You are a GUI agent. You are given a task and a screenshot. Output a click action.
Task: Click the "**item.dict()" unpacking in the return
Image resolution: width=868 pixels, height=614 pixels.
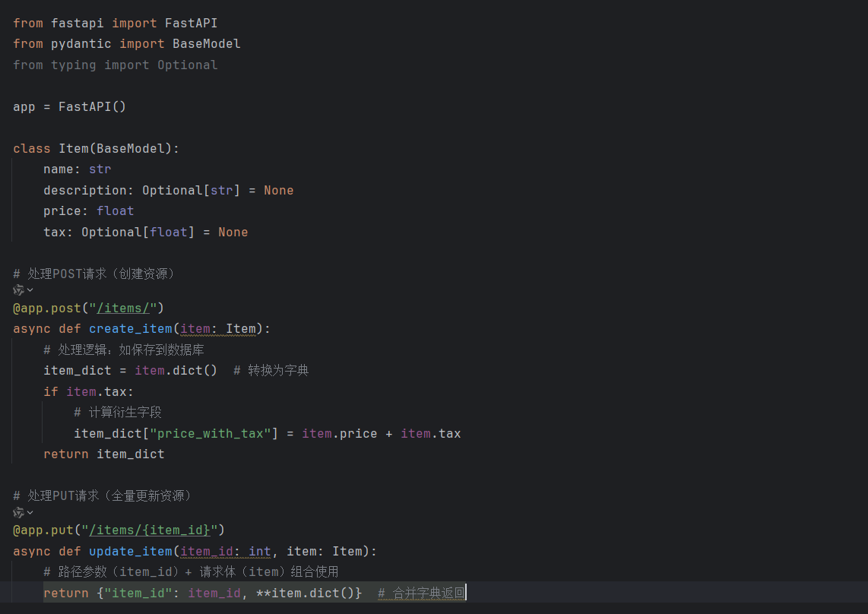[x=305, y=593]
